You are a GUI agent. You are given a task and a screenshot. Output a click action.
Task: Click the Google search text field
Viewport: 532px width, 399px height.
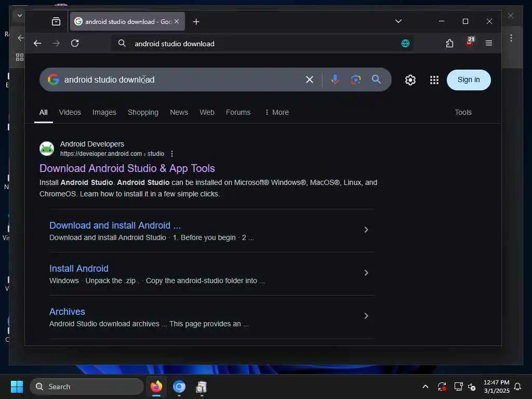click(181, 79)
